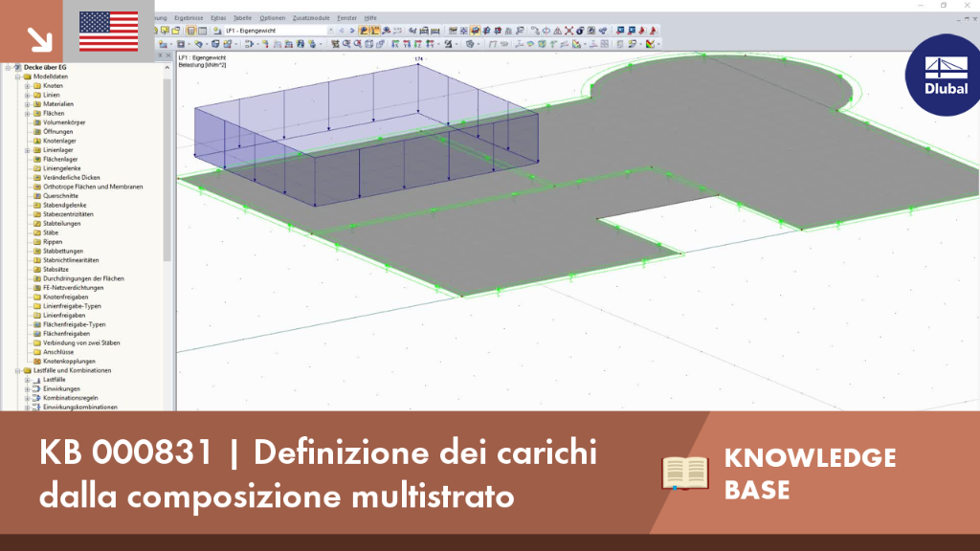
Task: Click the Dlubal logo badge
Action: point(945,75)
